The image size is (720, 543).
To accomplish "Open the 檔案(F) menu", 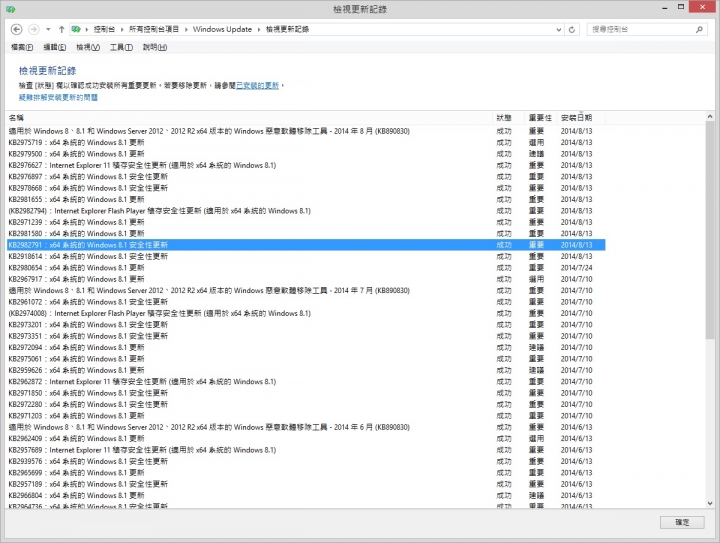I will point(22,47).
